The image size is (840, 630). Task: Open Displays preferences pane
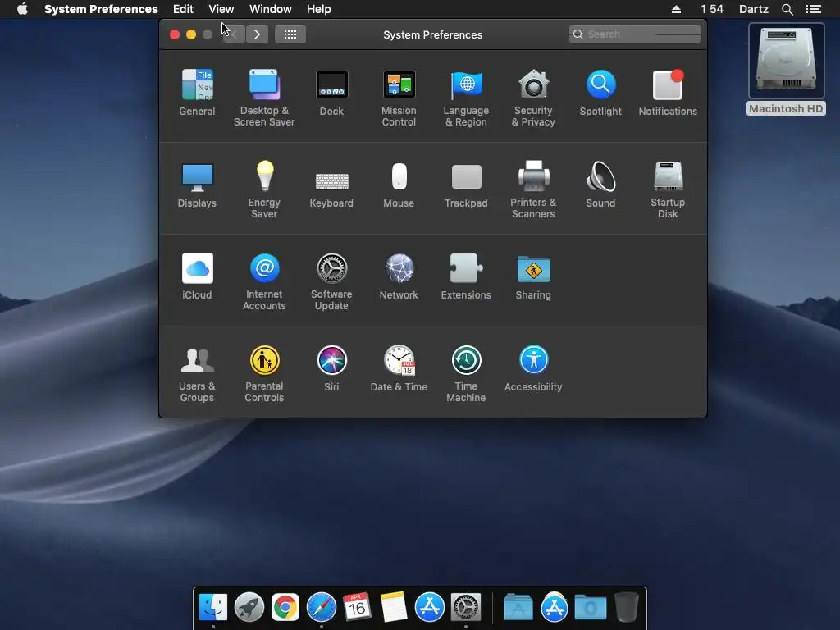(197, 185)
